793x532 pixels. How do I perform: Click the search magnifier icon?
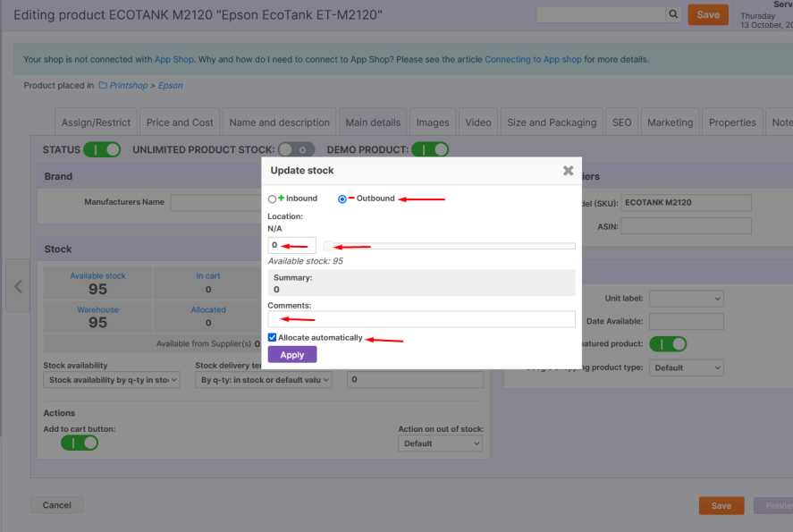673,14
